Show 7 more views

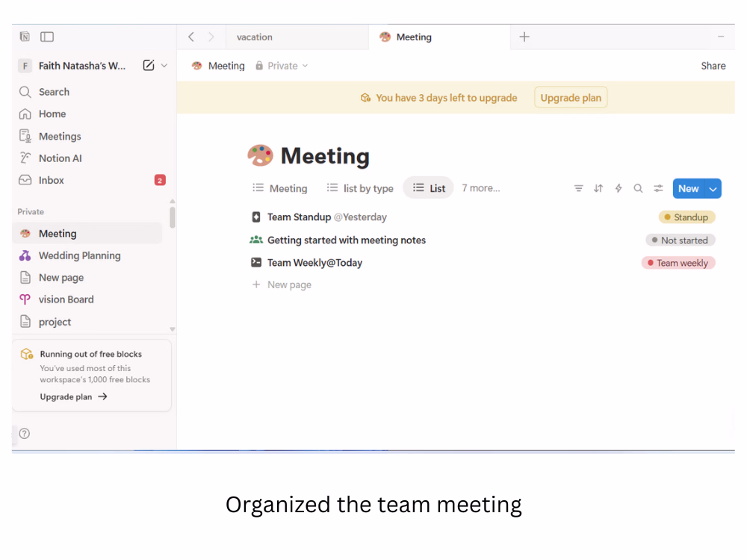480,188
